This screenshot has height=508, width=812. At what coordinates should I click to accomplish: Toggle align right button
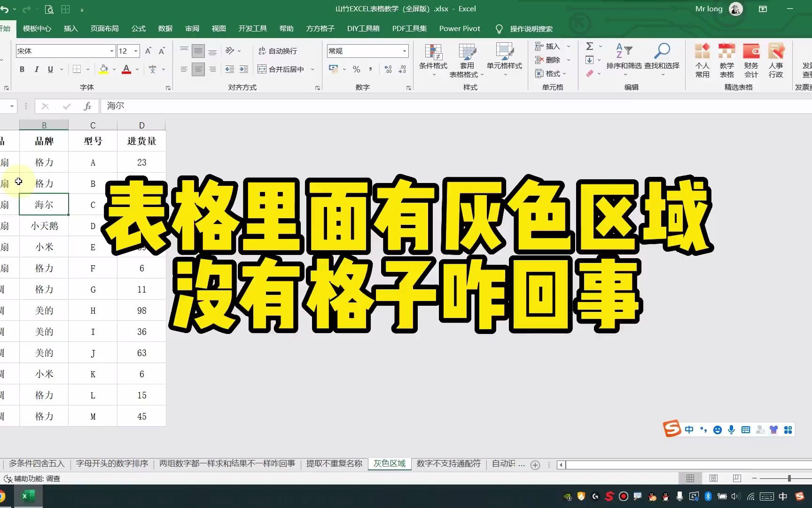click(212, 69)
